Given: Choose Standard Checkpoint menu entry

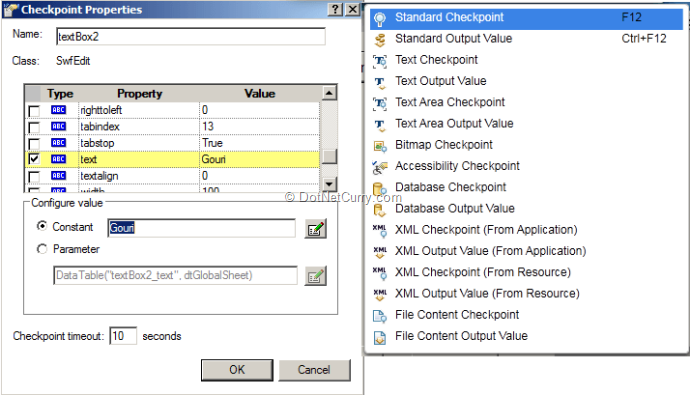Looking at the screenshot, I should (x=526, y=18).
